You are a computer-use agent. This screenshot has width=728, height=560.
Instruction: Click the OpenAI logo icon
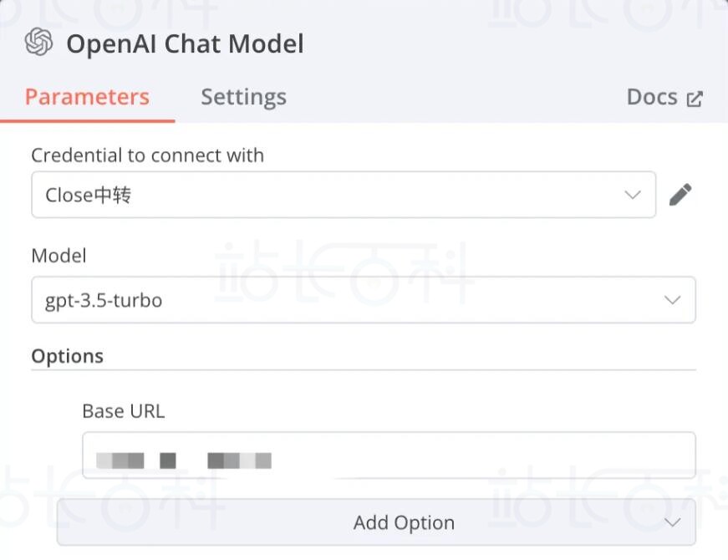[x=38, y=42]
